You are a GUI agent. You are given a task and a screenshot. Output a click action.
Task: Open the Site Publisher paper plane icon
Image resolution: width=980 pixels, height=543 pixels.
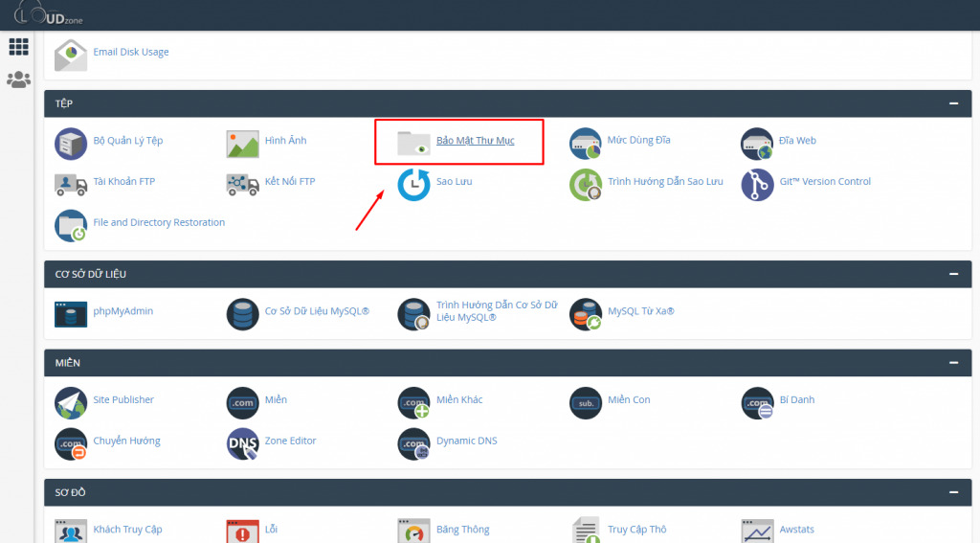(71, 403)
